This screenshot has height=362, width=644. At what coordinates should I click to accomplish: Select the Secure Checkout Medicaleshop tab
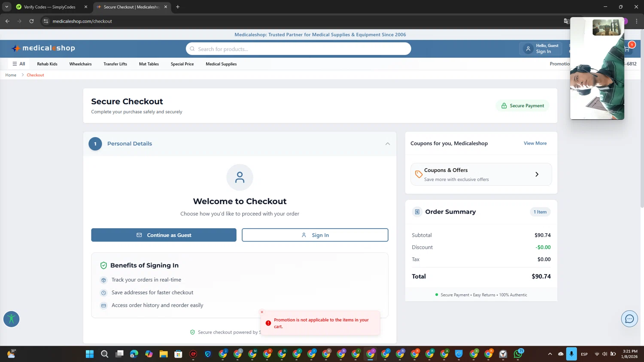pyautogui.click(x=132, y=7)
